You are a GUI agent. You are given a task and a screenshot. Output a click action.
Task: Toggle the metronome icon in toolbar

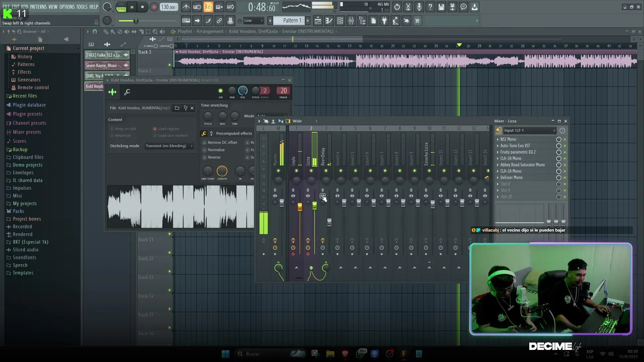pos(186,7)
